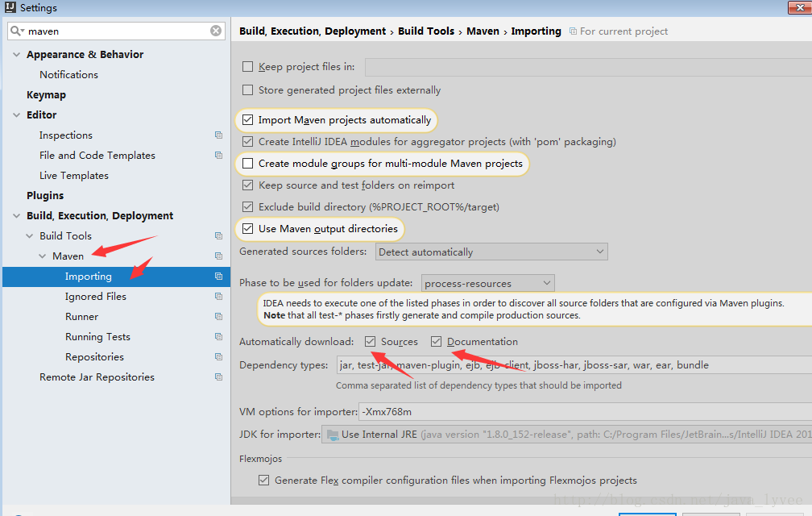Open Phase for folders update dropdown
The height and width of the screenshot is (516, 812).
click(488, 283)
